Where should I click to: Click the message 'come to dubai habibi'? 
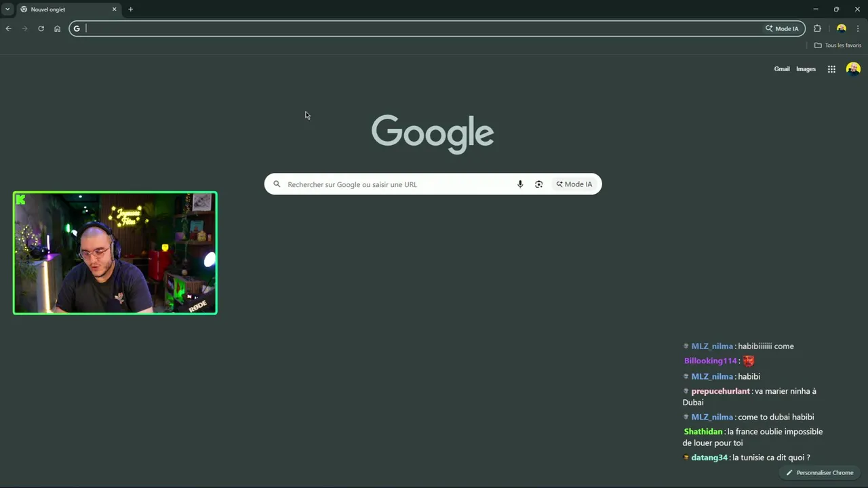(776, 417)
